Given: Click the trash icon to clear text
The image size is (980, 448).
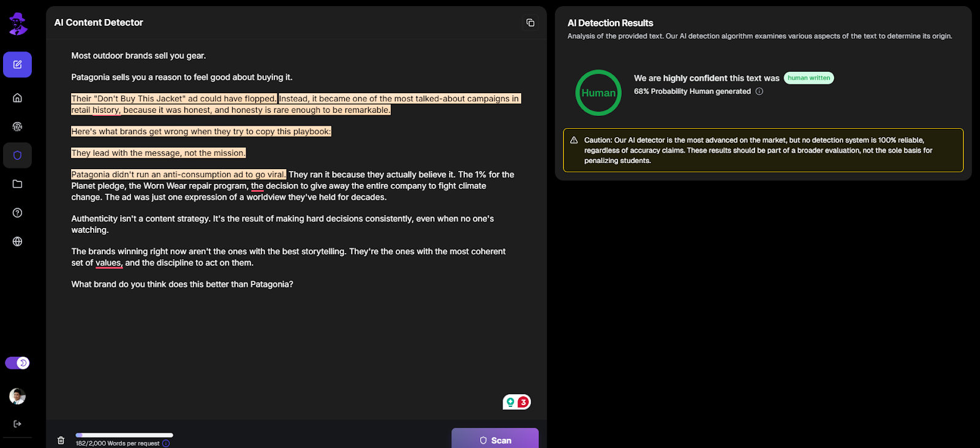Looking at the screenshot, I should pos(61,440).
